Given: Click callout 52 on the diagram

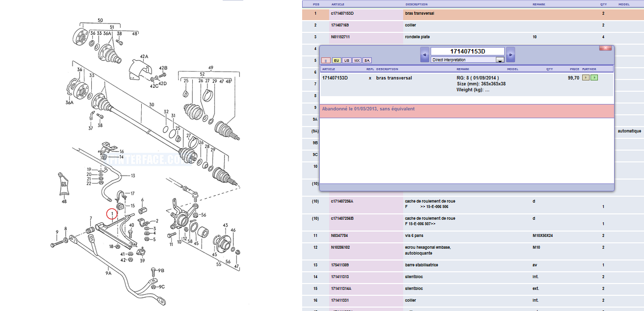Looking at the screenshot, I should click(202, 74).
